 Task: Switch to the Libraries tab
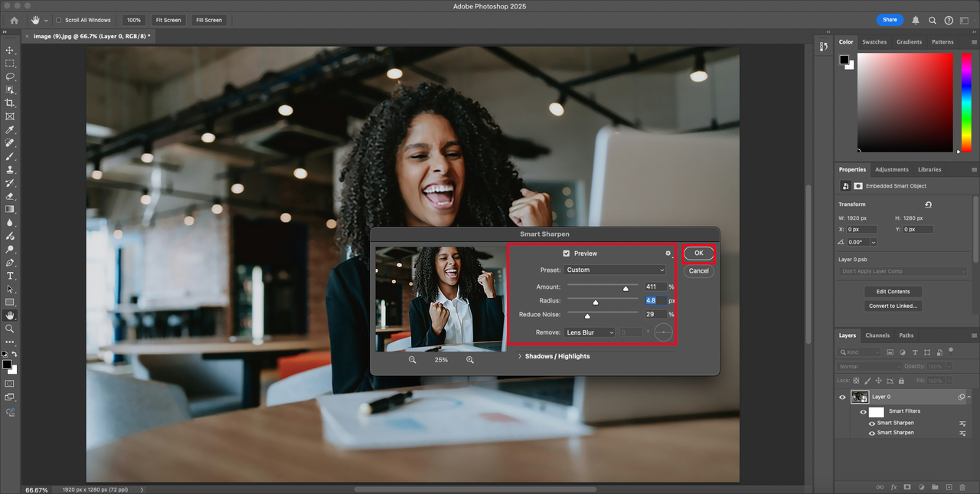pyautogui.click(x=929, y=169)
